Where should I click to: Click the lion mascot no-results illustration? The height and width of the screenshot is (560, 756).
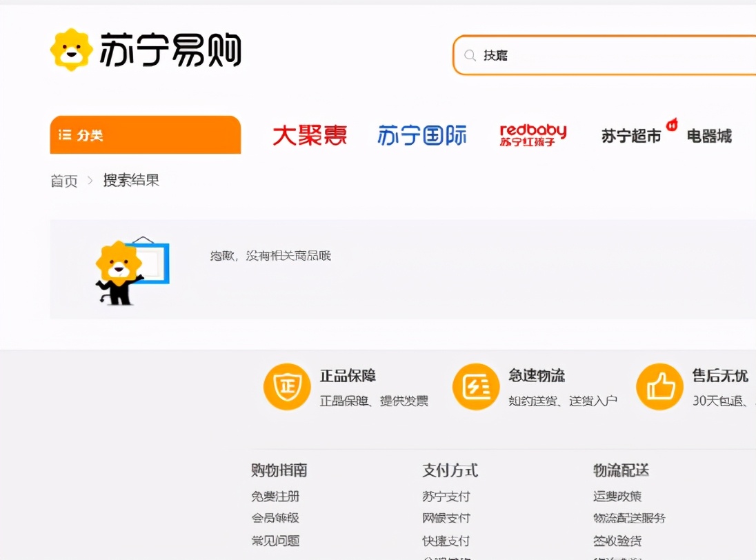click(x=132, y=271)
